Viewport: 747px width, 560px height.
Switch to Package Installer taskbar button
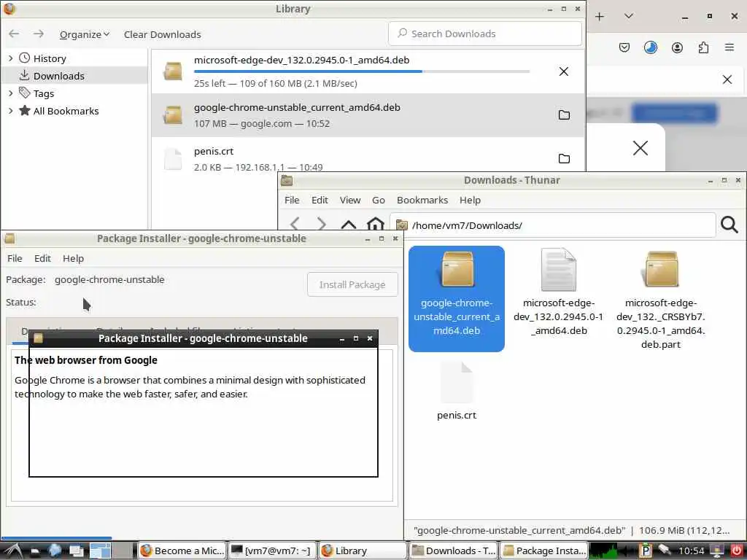pyautogui.click(x=543, y=551)
